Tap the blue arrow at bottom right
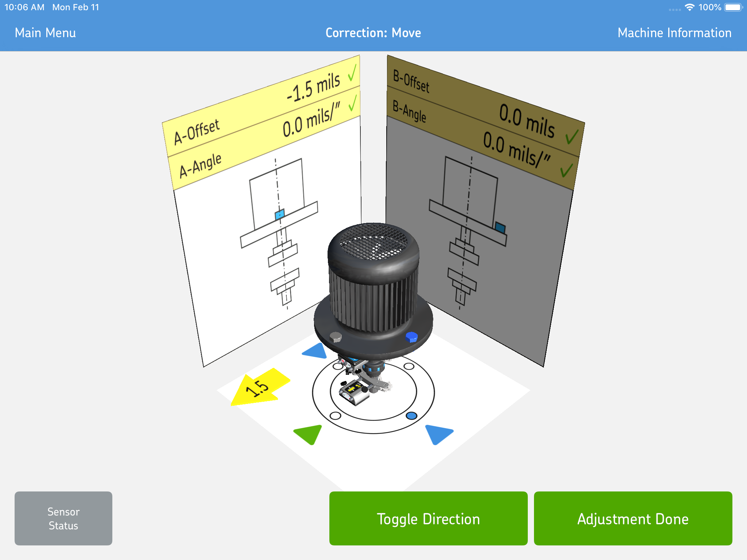The image size is (747, 560). click(x=438, y=434)
